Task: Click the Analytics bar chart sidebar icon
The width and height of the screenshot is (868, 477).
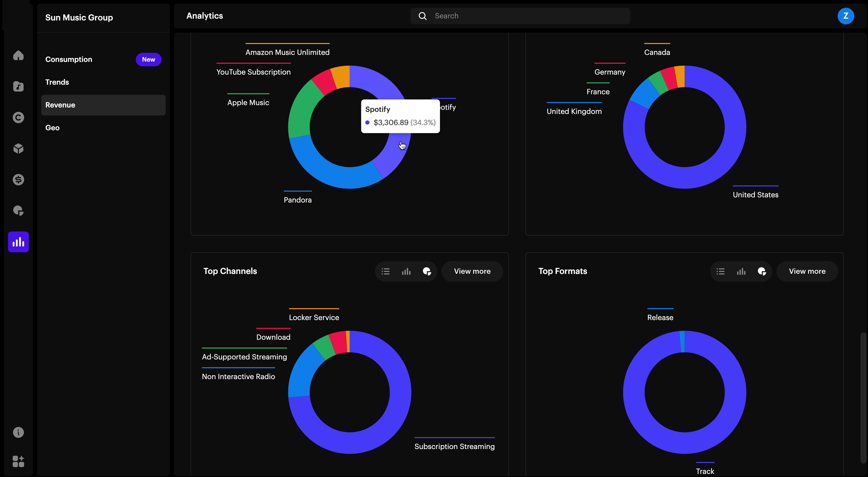Action: pos(18,242)
